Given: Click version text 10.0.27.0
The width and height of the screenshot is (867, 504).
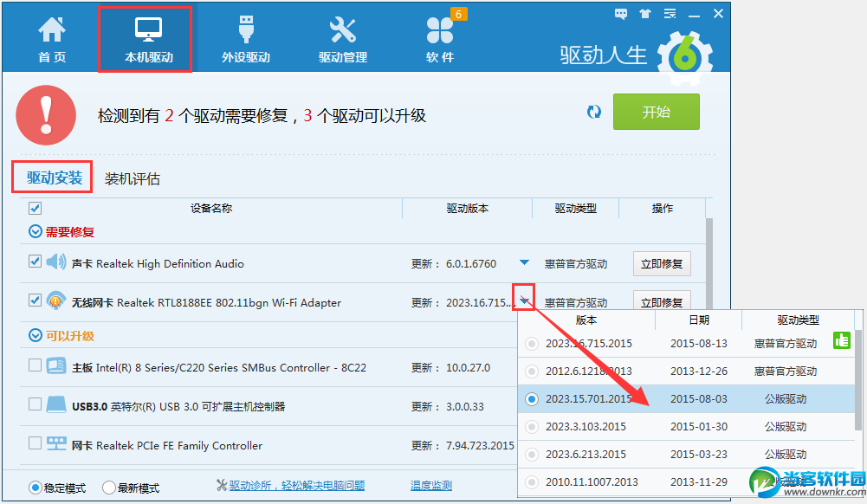Looking at the screenshot, I should tap(468, 367).
